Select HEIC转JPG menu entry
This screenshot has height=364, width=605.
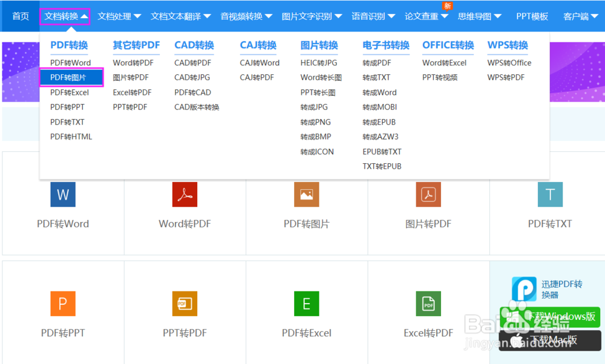319,63
